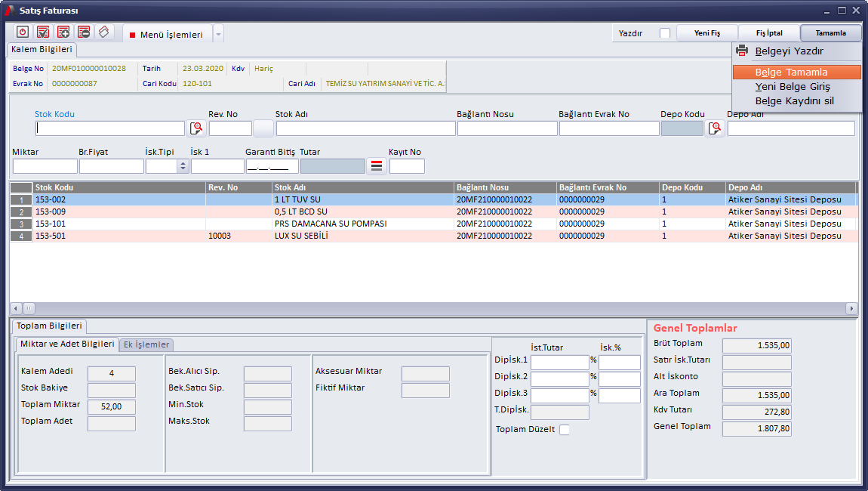This screenshot has height=491, width=868.
Task: Click the Fiş İptal button
Action: pos(769,33)
